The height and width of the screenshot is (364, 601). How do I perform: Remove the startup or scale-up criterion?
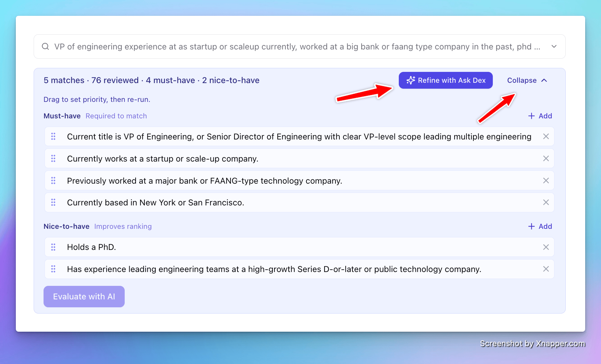click(546, 159)
